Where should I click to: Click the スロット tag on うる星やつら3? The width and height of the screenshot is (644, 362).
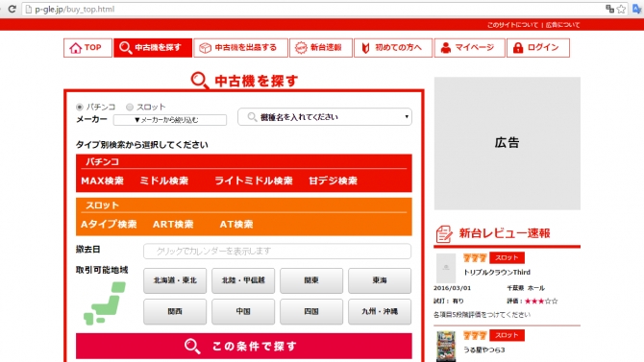click(507, 335)
